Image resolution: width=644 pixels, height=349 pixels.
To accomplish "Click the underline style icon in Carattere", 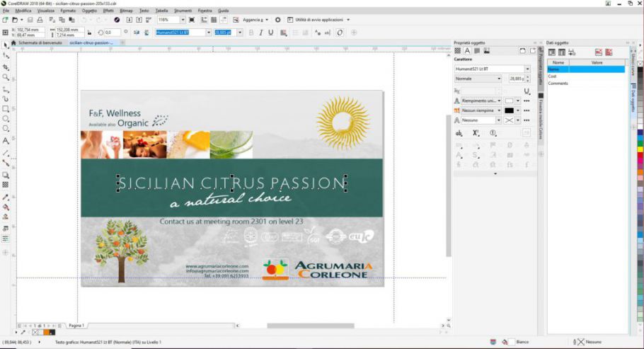I will pyautogui.click(x=527, y=91).
